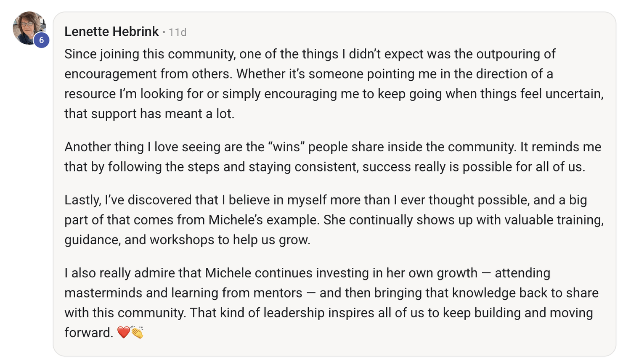Click the phrase "outpouring of" in the first line
Screen dimensions: 631x364
pos(516,54)
